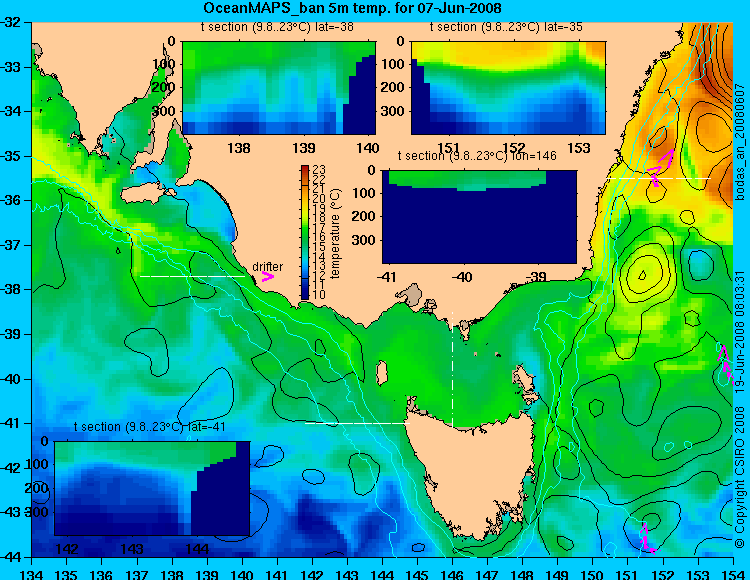Click longitude '134' on the main bottom axis
750x580 pixels.
[x=32, y=574]
